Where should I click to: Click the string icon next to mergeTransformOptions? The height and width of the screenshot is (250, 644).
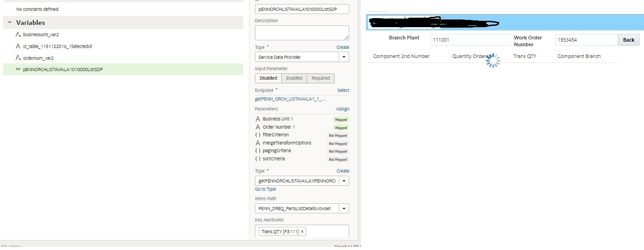258,143
